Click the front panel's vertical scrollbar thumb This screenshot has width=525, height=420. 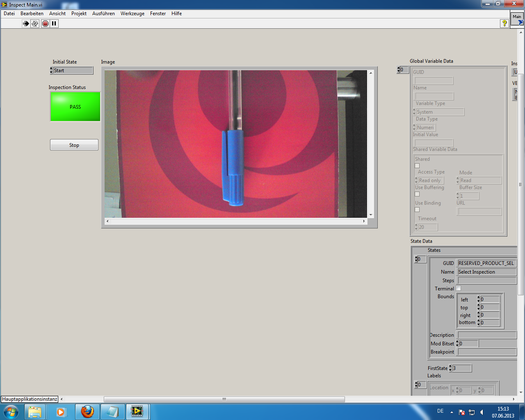point(521,185)
